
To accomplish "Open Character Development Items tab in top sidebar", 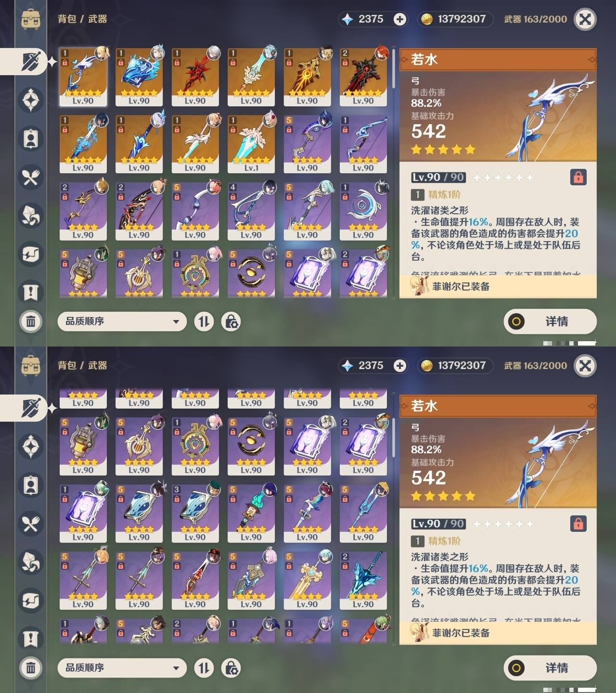I will click(31, 139).
